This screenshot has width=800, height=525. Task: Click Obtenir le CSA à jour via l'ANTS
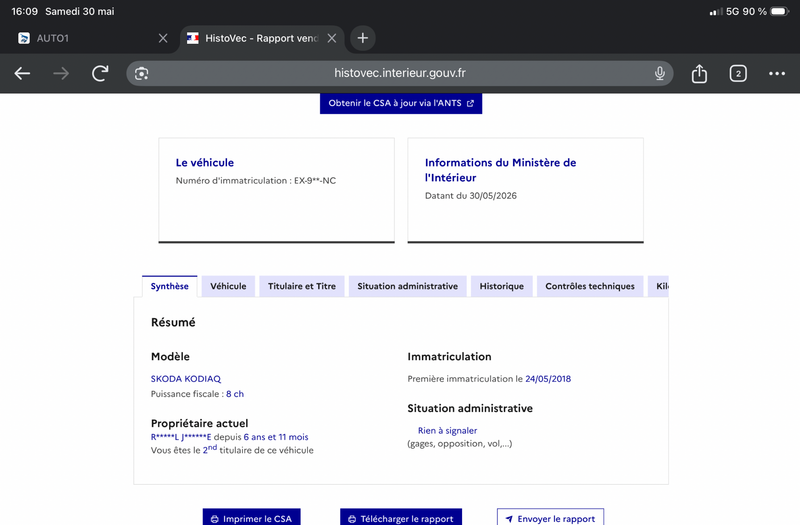[401, 103]
